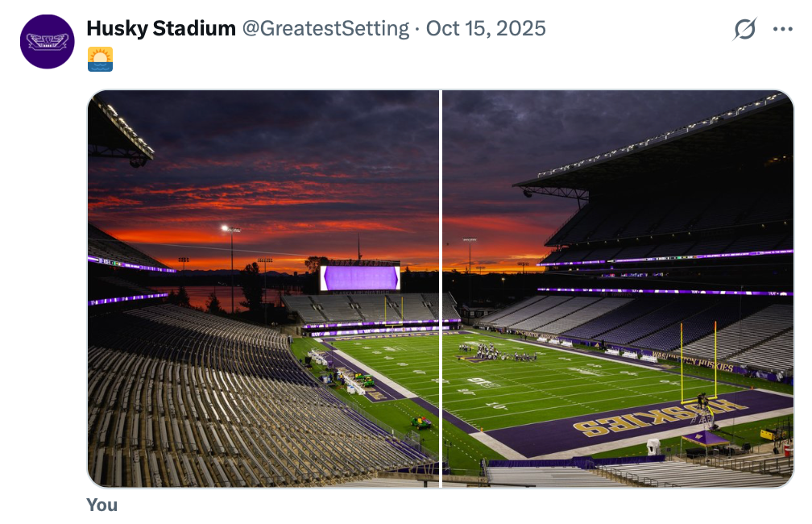The height and width of the screenshot is (524, 812).
Task: Open the Grok explain-post icon
Action: pos(744,30)
